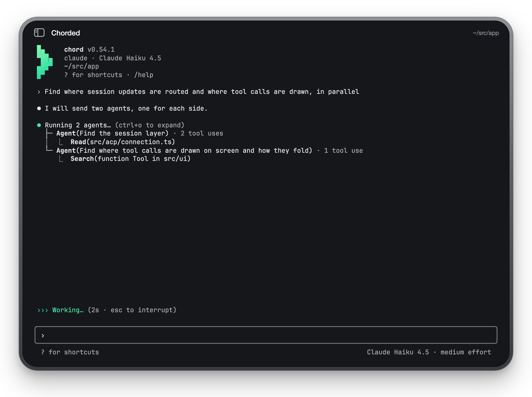Click the green chord pixel logo
The height and width of the screenshot is (397, 532).
coord(45,62)
